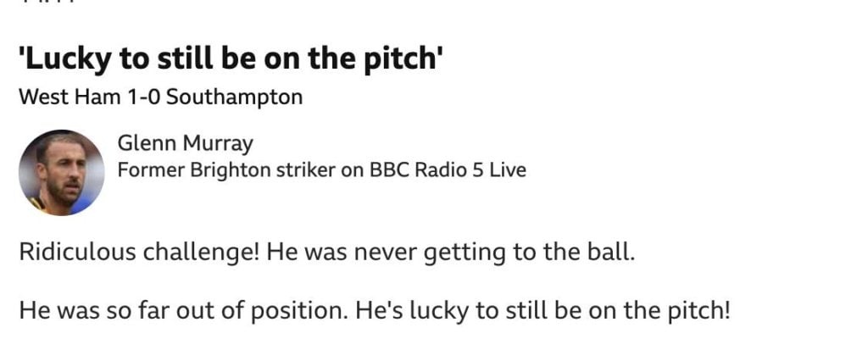Open the 'Lucky to still be on the pitch' headline

(x=231, y=59)
